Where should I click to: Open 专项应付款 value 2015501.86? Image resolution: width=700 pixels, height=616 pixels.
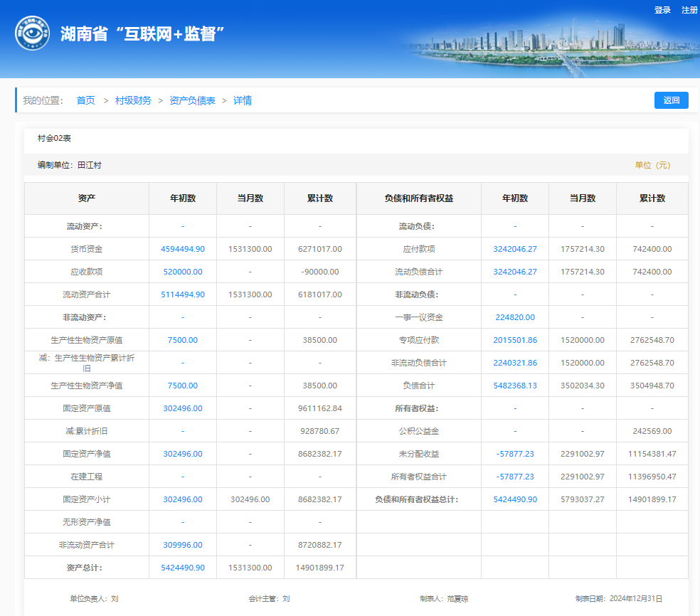point(515,340)
